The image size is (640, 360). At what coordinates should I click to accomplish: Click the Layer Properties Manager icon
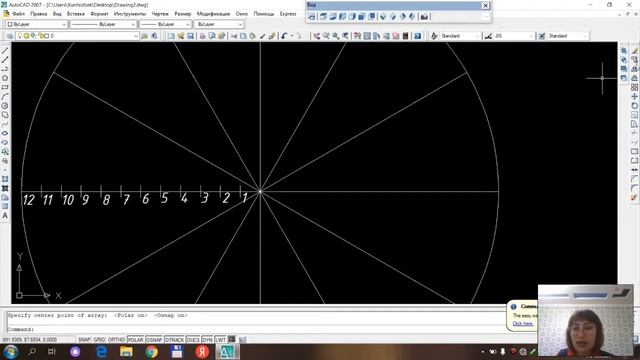coord(10,36)
